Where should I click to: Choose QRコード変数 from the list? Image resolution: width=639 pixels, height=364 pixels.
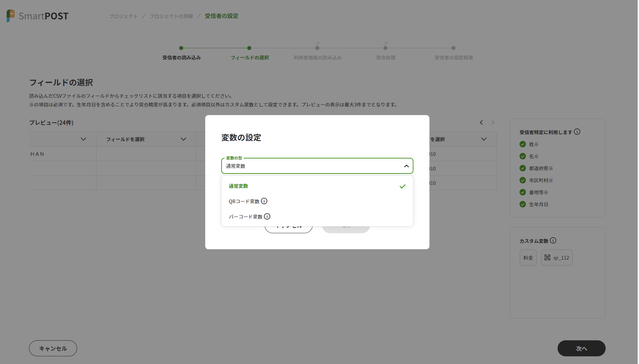click(244, 202)
